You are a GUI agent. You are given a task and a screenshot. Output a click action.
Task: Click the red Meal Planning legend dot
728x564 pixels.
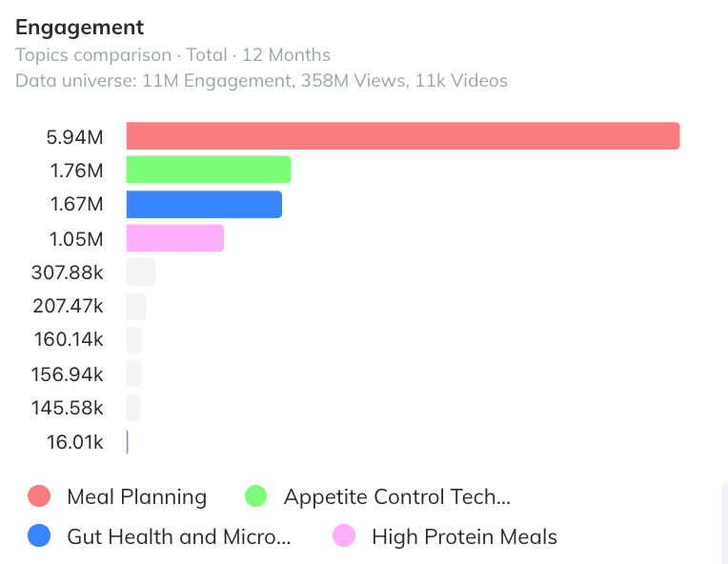point(39,495)
